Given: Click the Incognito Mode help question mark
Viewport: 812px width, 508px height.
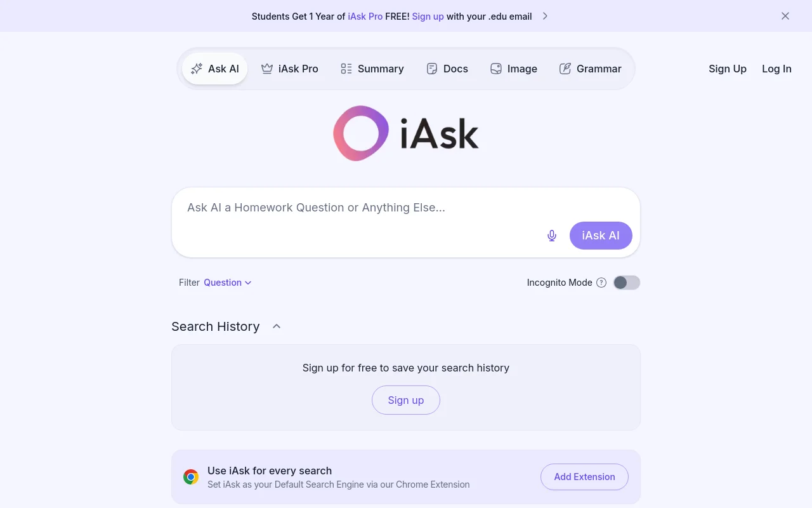Looking at the screenshot, I should 601,283.
